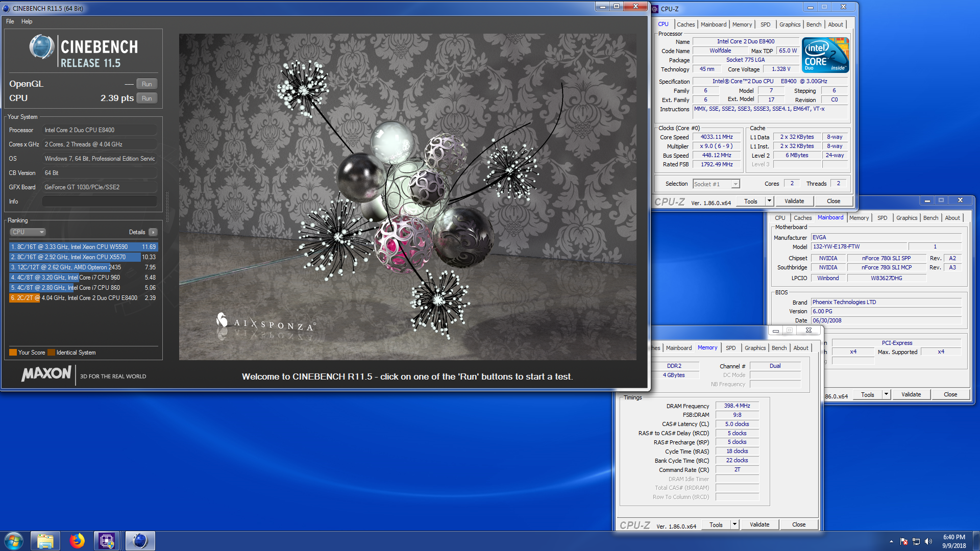Select the Core i7 960 ranking row
Screen dimensions: 980x551
tap(84, 278)
